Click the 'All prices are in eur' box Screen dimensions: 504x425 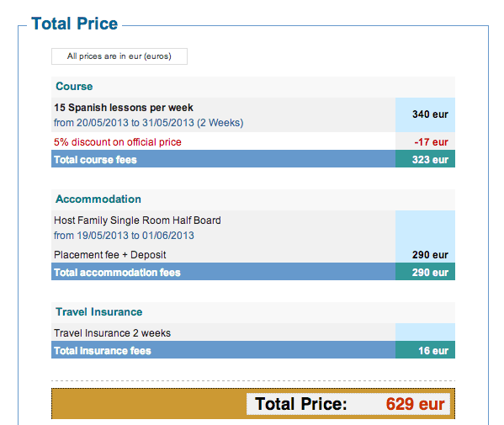[x=119, y=56]
